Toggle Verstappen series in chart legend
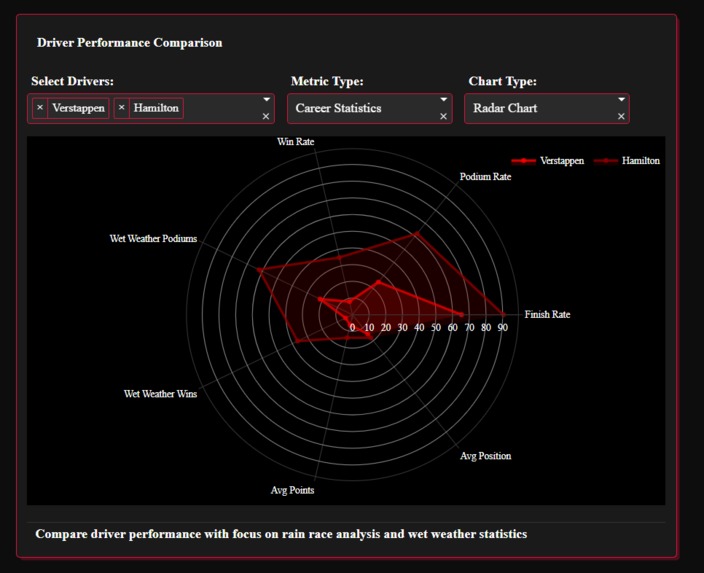Screen dimensions: 704x573 coord(548,161)
